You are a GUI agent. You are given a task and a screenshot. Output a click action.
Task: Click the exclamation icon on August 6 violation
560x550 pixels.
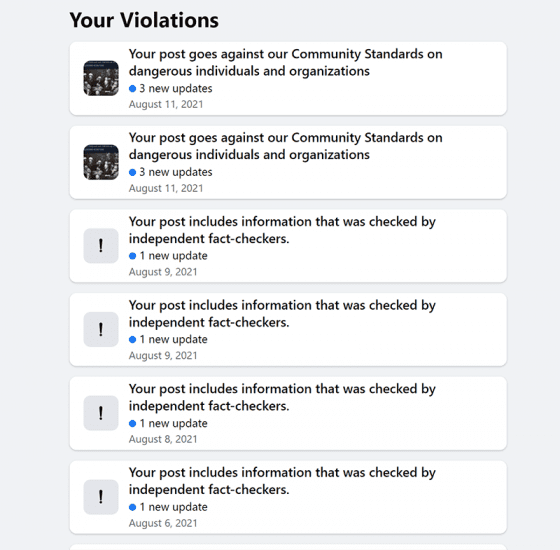click(101, 497)
